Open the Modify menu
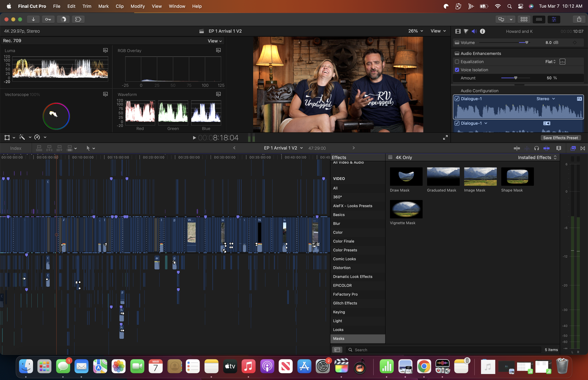Image resolution: width=588 pixels, height=380 pixels. tap(137, 6)
